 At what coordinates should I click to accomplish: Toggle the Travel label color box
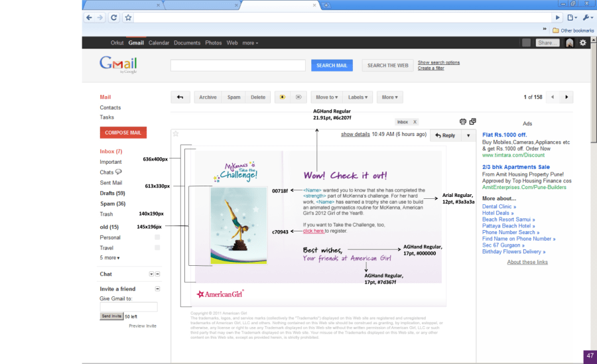pos(157,248)
